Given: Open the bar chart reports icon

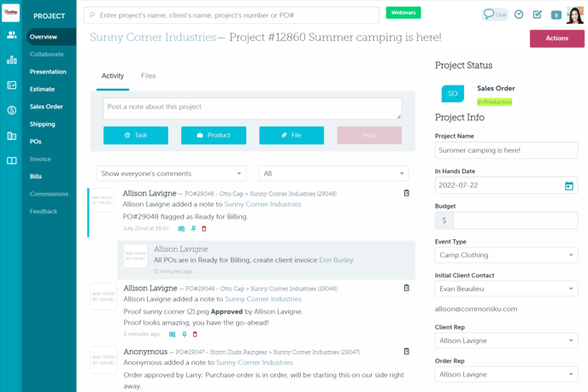Looking at the screenshot, I should click(x=11, y=60).
